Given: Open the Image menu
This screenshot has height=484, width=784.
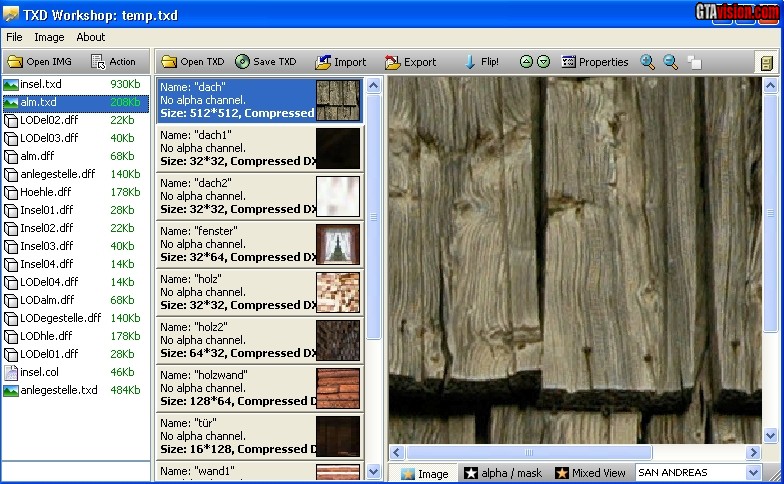Looking at the screenshot, I should (x=49, y=37).
